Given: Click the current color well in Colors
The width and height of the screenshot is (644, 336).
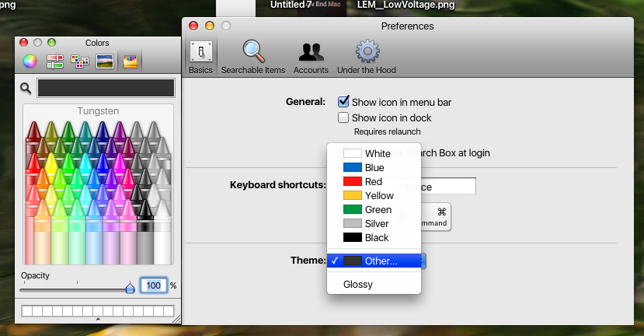Looking at the screenshot, I should tap(106, 88).
